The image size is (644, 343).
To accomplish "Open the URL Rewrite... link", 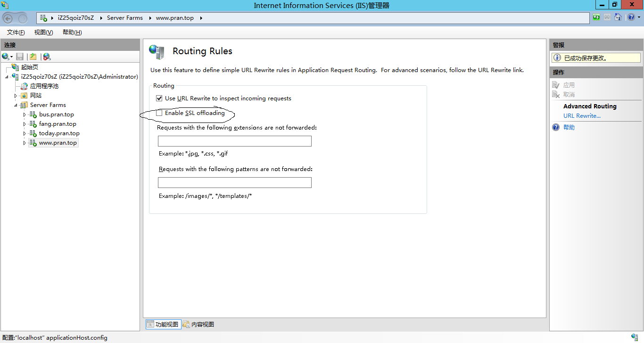I will coord(582,116).
